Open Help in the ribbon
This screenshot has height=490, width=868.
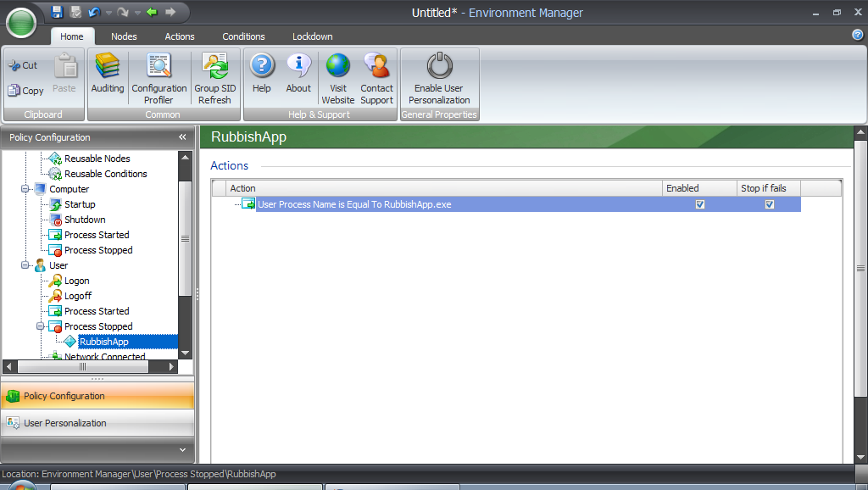(x=262, y=73)
